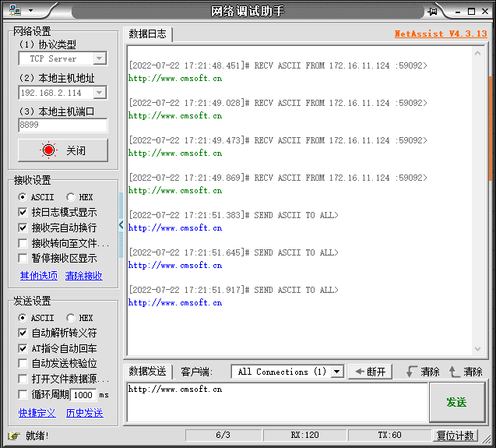Click the 断开 disconnect arrow button
This screenshot has height=448, width=496.
[x=370, y=372]
